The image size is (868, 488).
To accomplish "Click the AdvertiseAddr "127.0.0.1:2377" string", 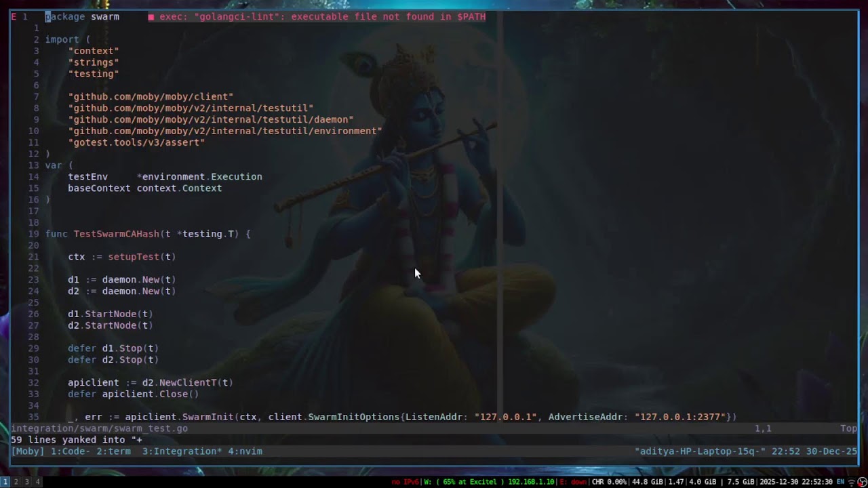I will pyautogui.click(x=680, y=418).
